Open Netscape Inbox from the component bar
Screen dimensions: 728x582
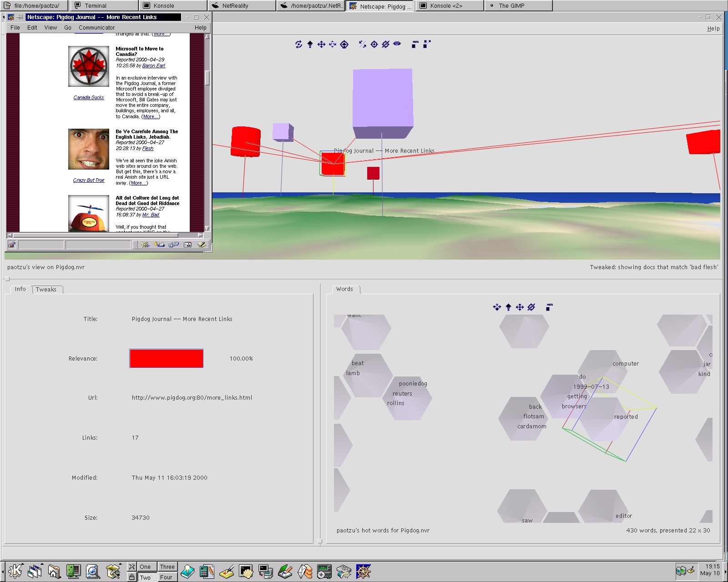click(159, 245)
